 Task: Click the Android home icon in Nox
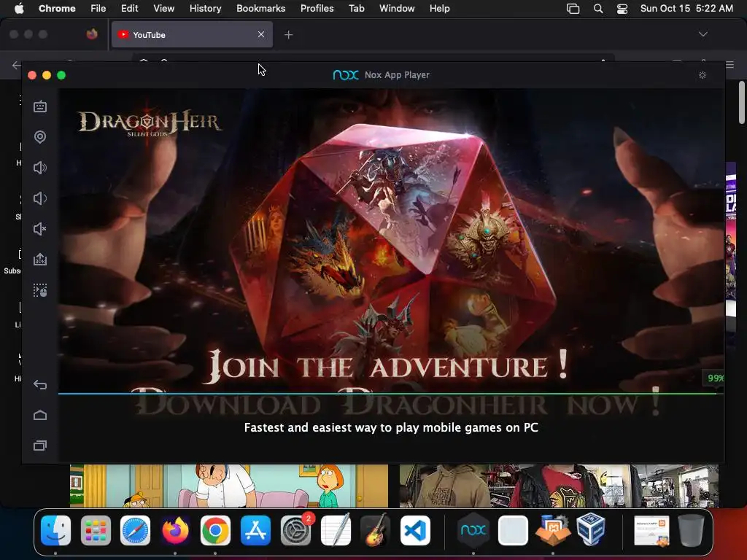[40, 415]
